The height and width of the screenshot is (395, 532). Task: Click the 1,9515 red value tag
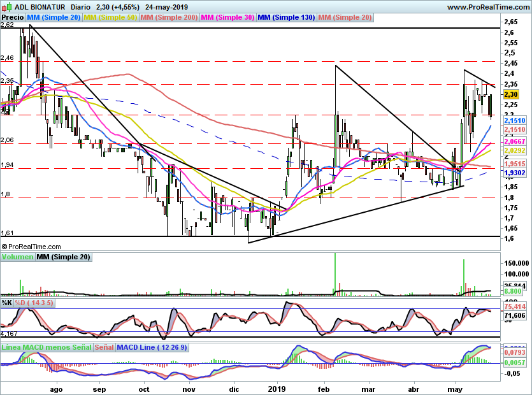514,164
